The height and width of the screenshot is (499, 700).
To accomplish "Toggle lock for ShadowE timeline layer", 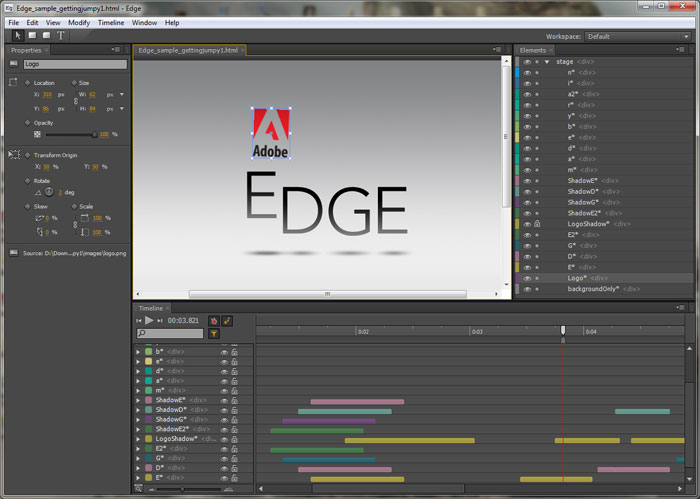I will click(x=234, y=400).
